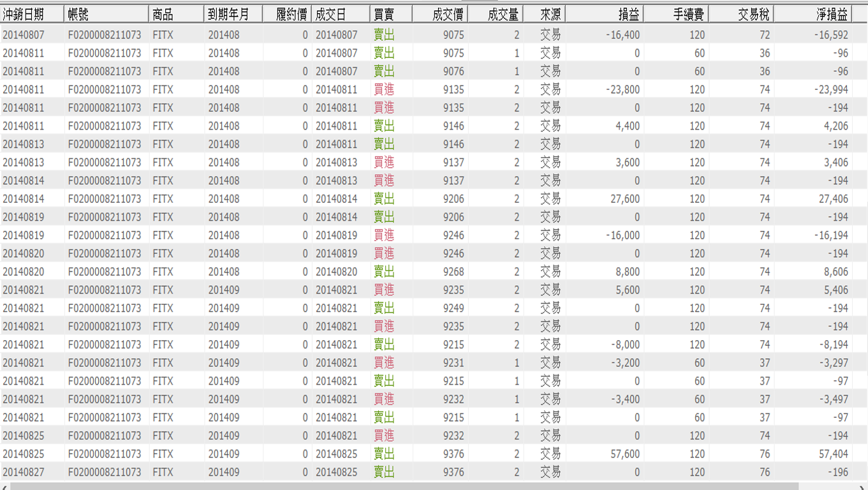The height and width of the screenshot is (490, 868).
Task: Select the net profit cell 5,406
Action: tap(836, 290)
